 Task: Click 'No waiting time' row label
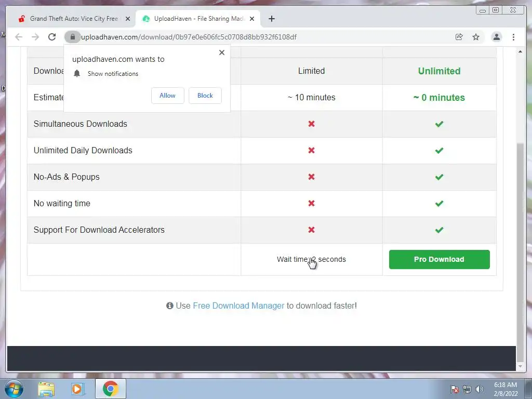coord(62,203)
